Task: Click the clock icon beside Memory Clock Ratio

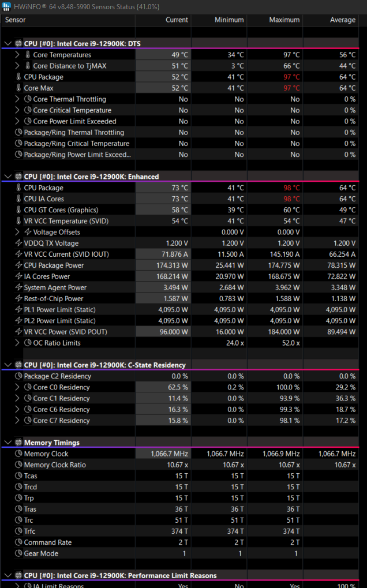Action: tap(18, 465)
